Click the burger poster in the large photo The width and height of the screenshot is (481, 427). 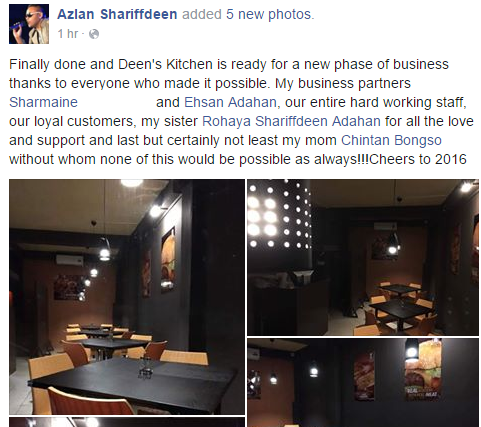click(168, 259)
